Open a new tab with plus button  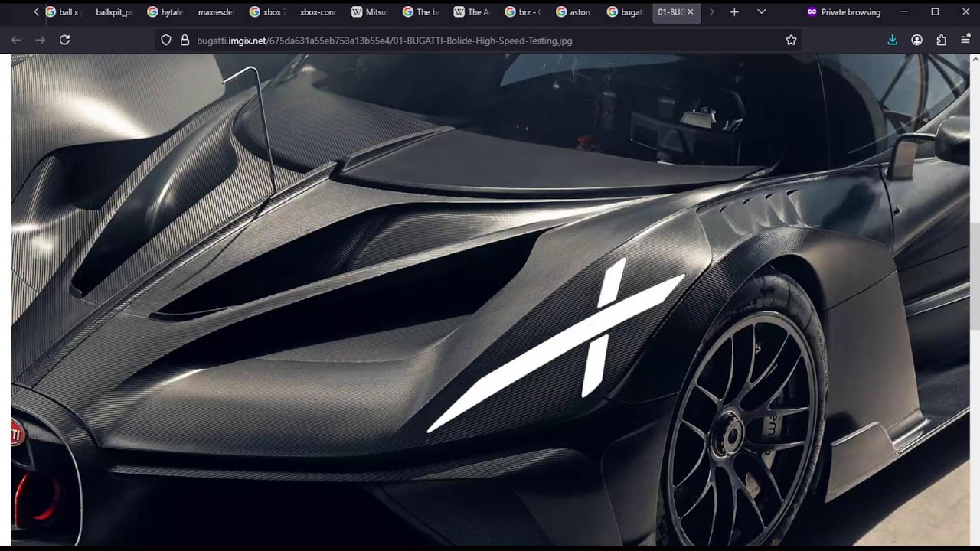734,12
